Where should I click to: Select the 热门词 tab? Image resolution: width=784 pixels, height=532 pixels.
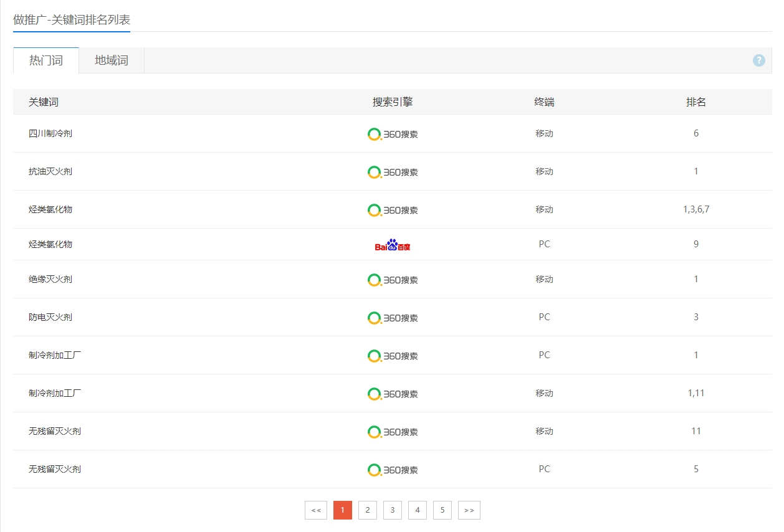coord(46,60)
